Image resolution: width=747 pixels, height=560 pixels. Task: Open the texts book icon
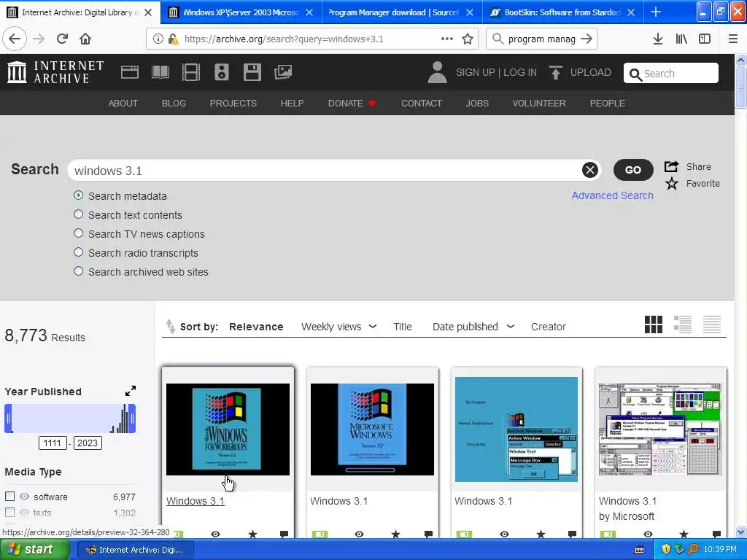pyautogui.click(x=160, y=72)
